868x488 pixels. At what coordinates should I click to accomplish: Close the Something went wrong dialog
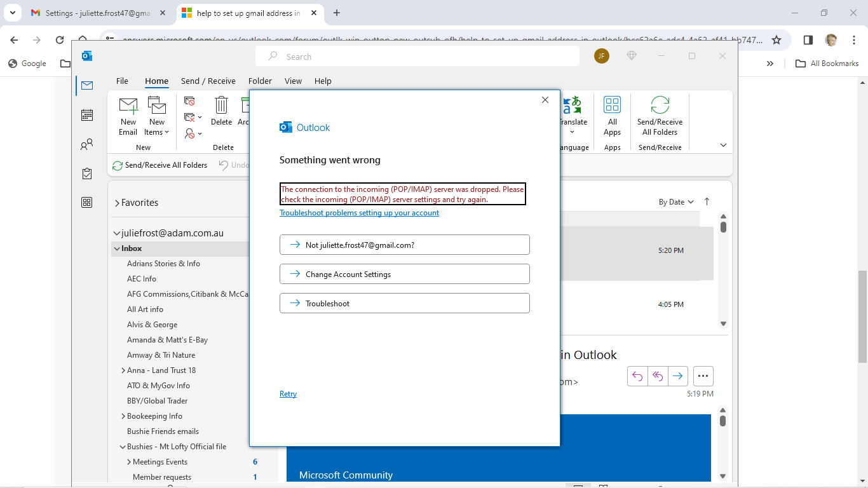[x=545, y=100]
